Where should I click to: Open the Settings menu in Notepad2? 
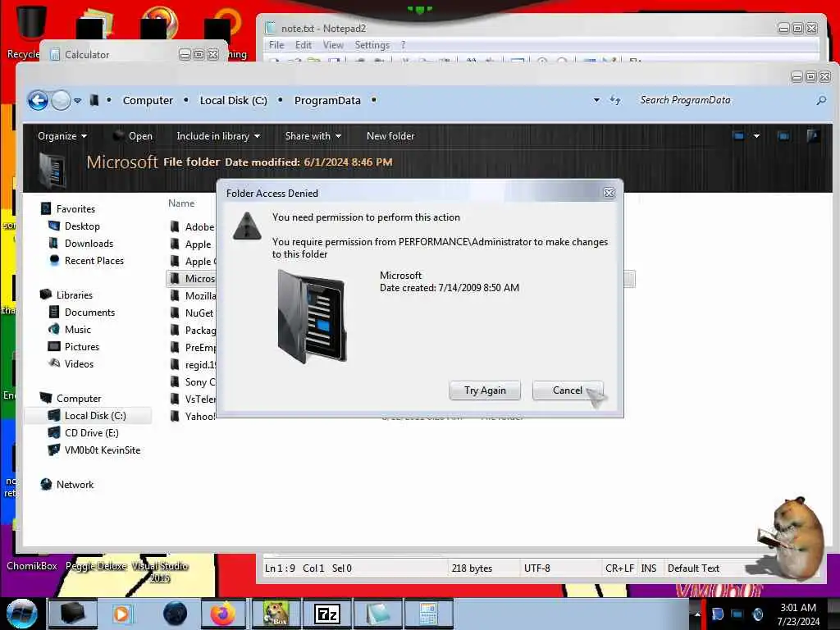[372, 45]
